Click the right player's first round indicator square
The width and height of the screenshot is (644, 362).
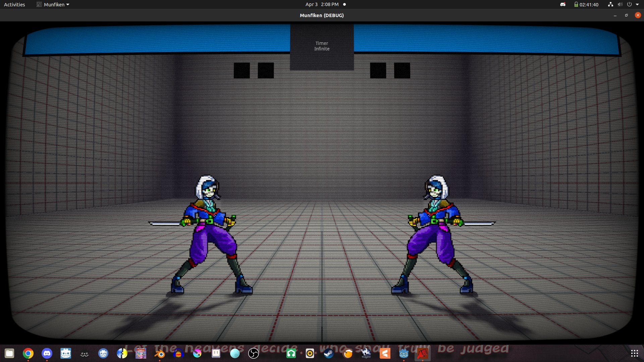(378, 70)
